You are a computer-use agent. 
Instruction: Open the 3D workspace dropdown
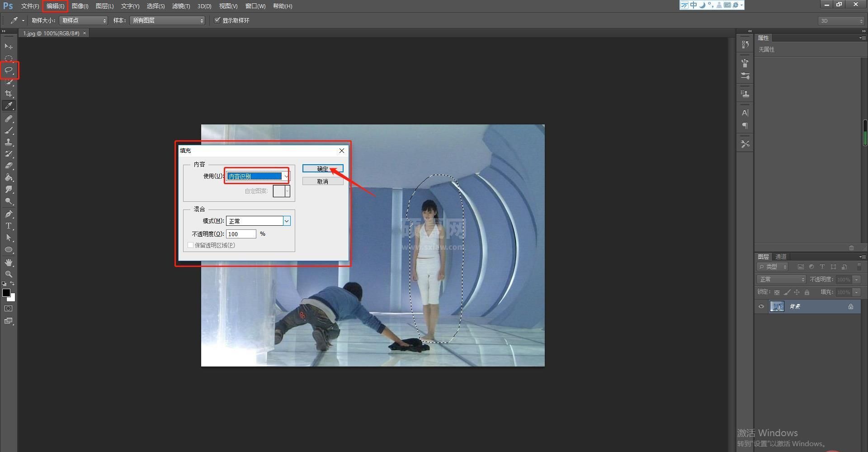tap(841, 21)
